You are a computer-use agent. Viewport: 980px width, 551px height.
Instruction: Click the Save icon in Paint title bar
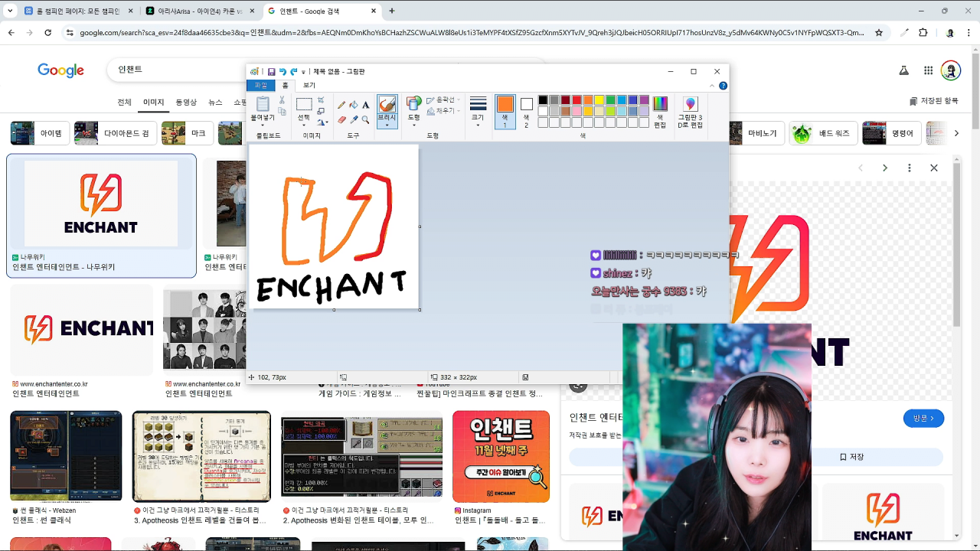click(x=271, y=71)
